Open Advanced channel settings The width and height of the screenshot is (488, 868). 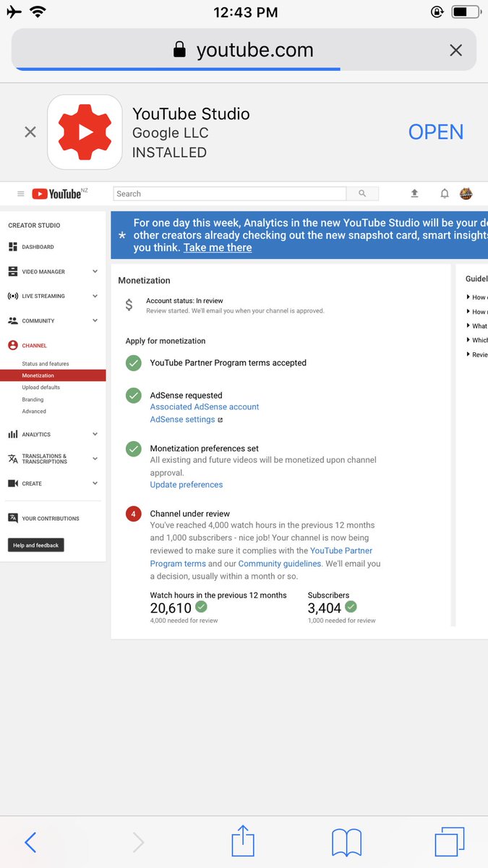point(34,412)
